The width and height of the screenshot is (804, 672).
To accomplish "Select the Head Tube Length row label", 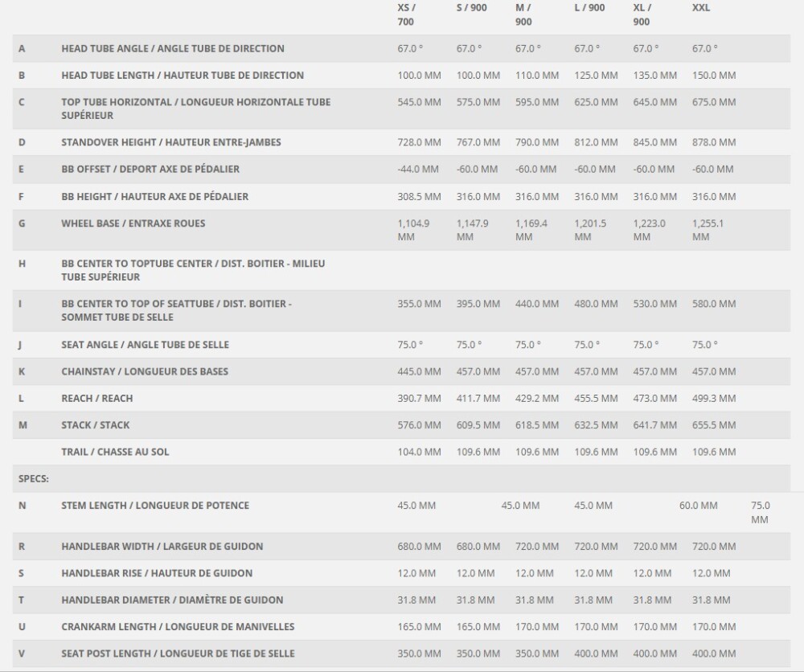I will 183,76.
